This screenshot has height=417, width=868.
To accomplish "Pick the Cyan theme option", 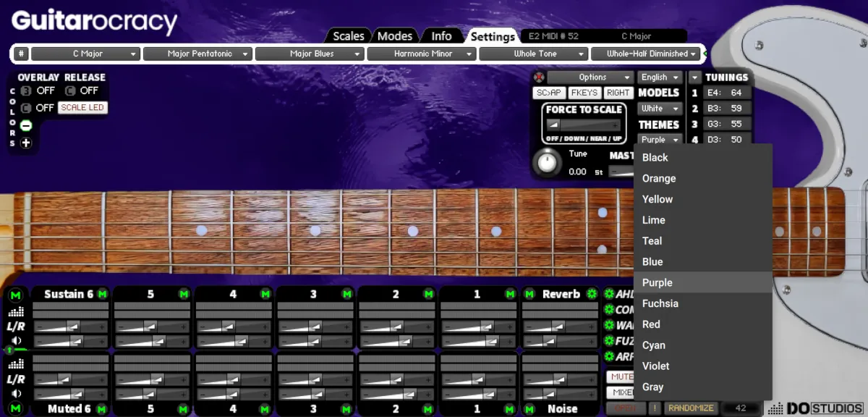I will point(703,345).
